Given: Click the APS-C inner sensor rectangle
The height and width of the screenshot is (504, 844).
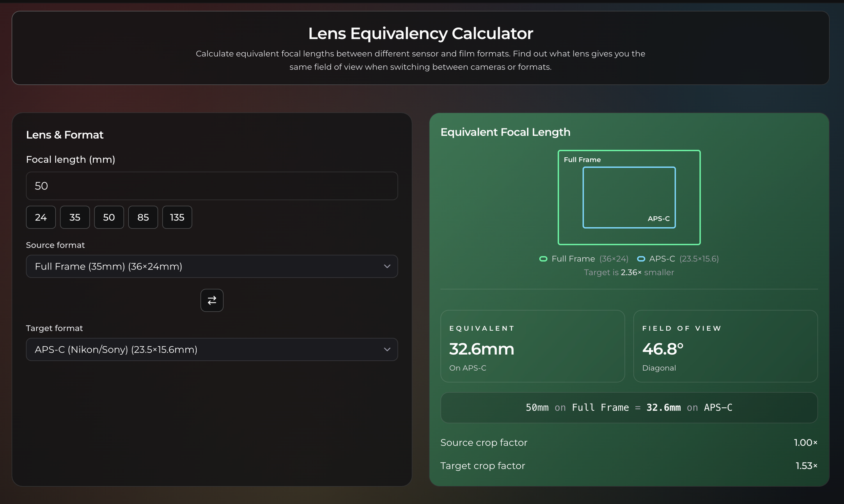Looking at the screenshot, I should (x=629, y=197).
